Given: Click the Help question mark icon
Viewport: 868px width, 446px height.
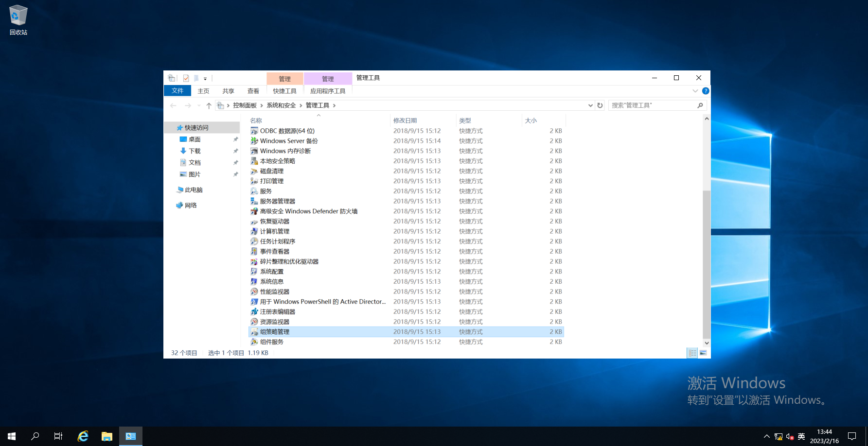Looking at the screenshot, I should coord(706,91).
